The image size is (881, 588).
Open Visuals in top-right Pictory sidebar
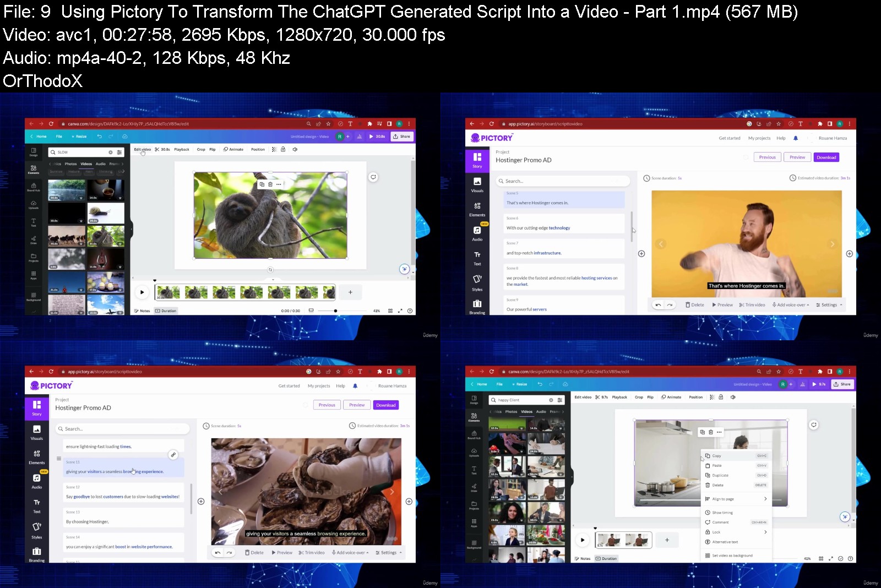(477, 185)
